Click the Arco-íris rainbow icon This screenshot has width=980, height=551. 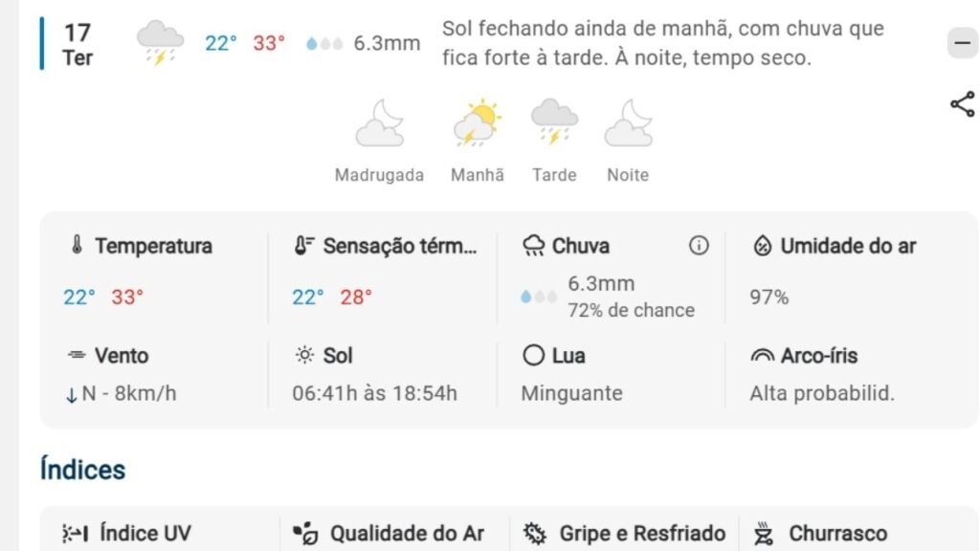(762, 356)
